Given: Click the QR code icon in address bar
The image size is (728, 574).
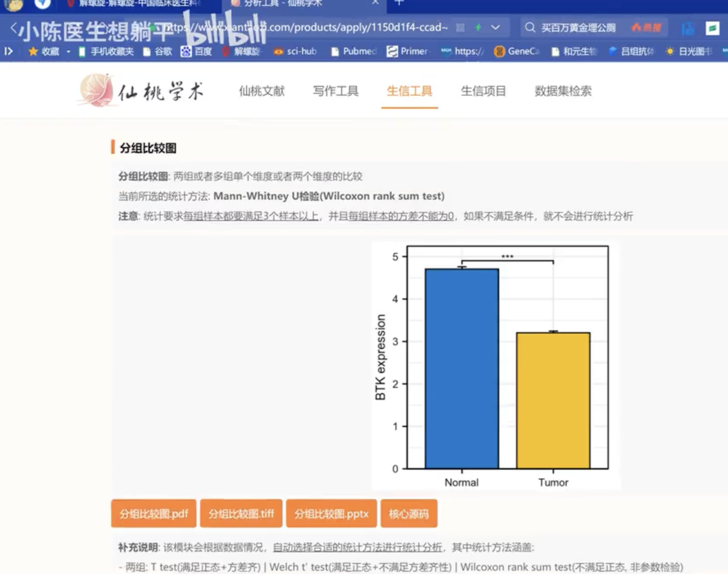Looking at the screenshot, I should [x=460, y=27].
